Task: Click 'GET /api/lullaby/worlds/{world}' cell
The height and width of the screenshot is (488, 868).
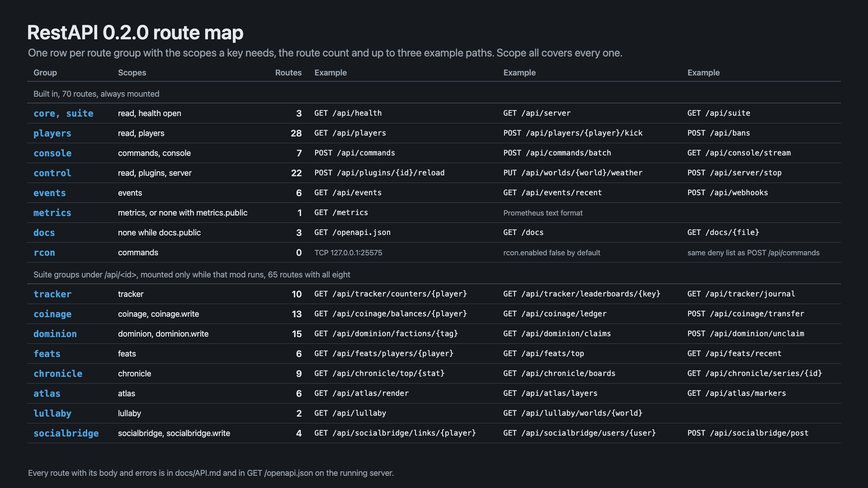Action: point(573,413)
